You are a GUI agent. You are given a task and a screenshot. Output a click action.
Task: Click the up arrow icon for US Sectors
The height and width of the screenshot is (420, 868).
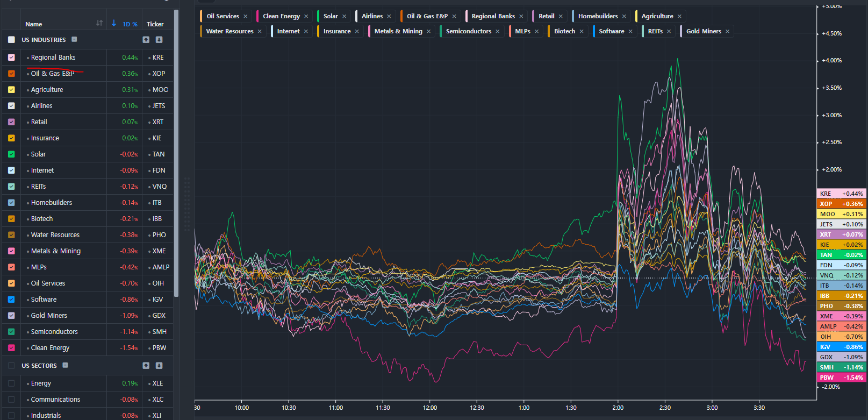pos(146,366)
